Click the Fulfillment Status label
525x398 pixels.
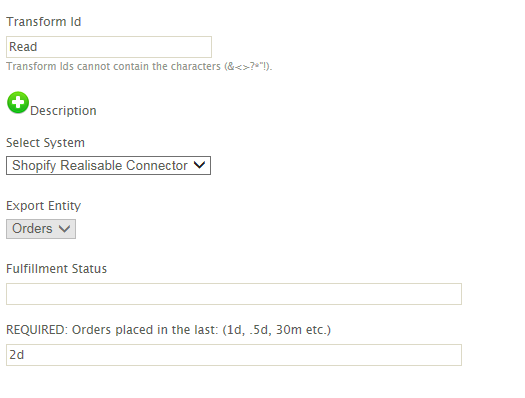point(56,269)
